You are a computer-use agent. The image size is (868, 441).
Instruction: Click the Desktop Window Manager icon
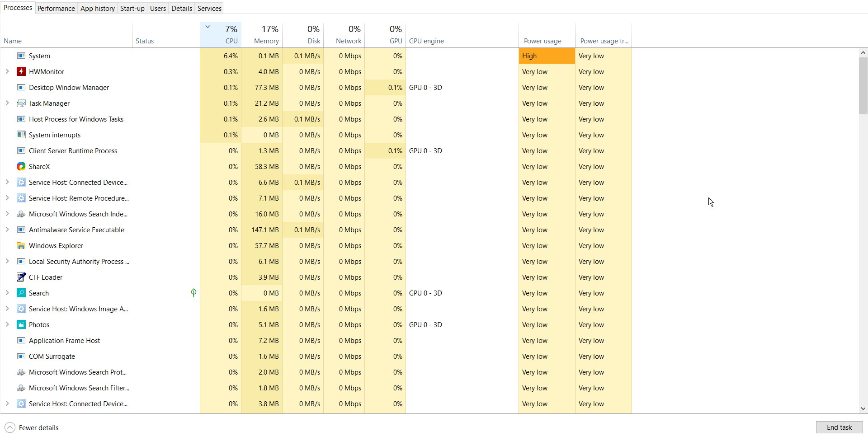click(21, 88)
